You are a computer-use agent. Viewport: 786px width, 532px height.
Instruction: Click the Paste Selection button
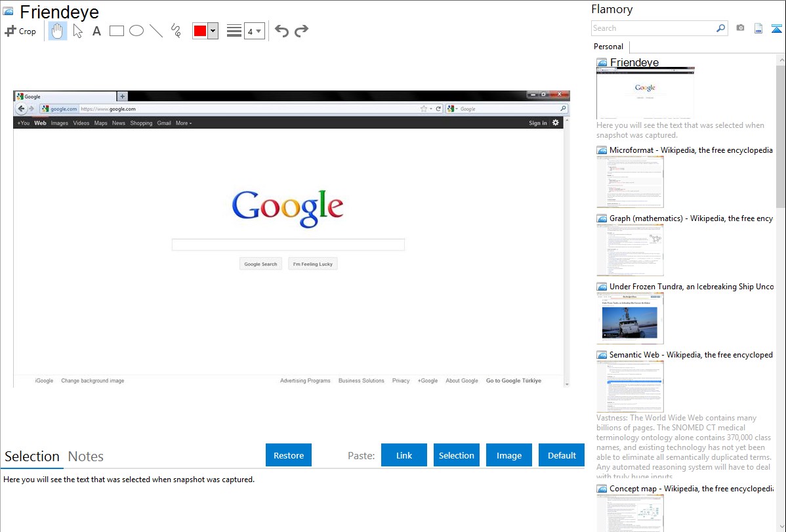pos(457,455)
